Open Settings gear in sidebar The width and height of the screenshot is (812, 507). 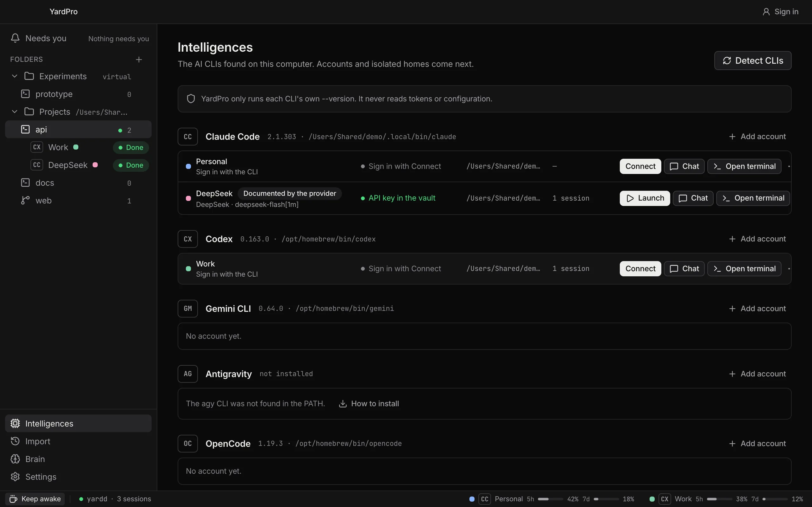pyautogui.click(x=15, y=477)
